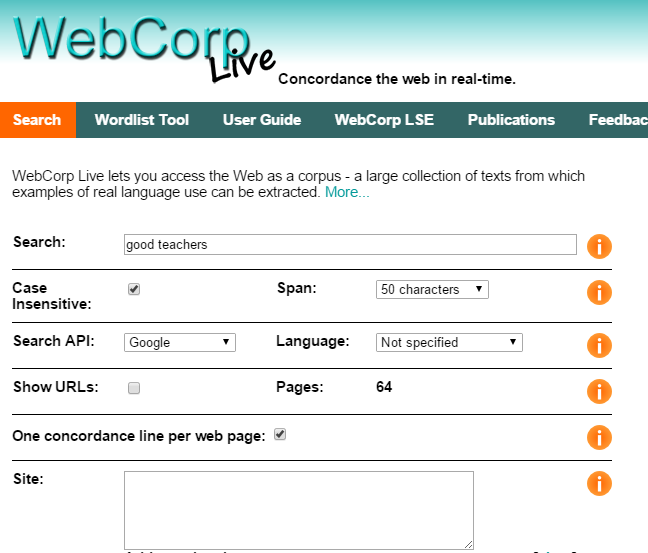The image size is (648, 553).
Task: Open the Search API dropdown showing Google
Action: pos(180,342)
